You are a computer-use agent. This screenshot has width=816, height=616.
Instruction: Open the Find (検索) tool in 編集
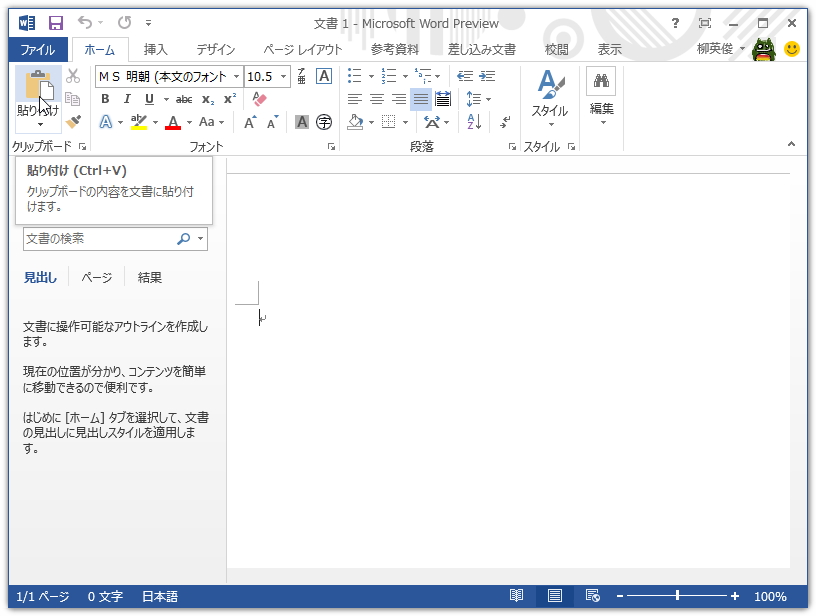(599, 81)
